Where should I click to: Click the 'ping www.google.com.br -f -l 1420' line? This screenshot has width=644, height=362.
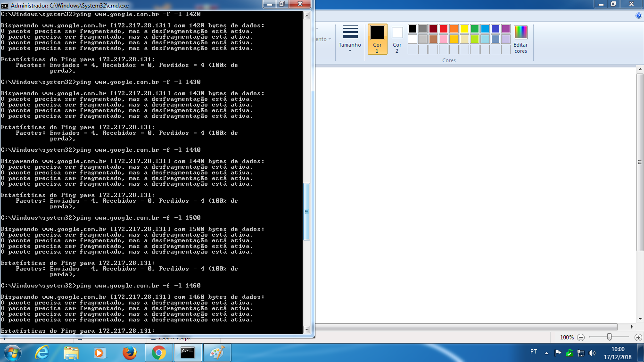pos(139,14)
